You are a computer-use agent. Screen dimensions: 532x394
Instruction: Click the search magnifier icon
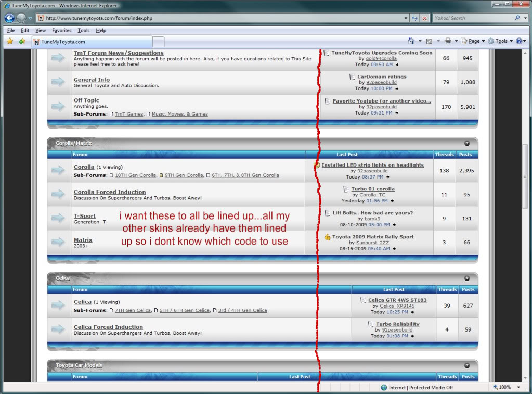pos(517,18)
